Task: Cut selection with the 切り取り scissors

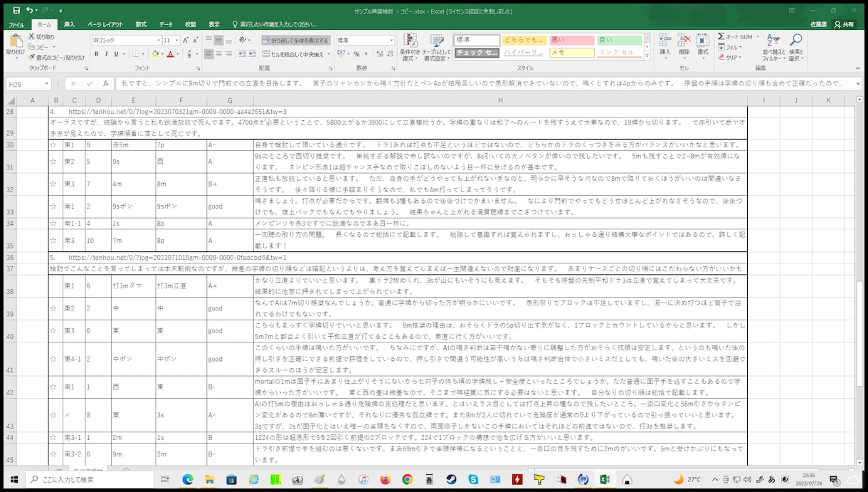Action: 41,37
